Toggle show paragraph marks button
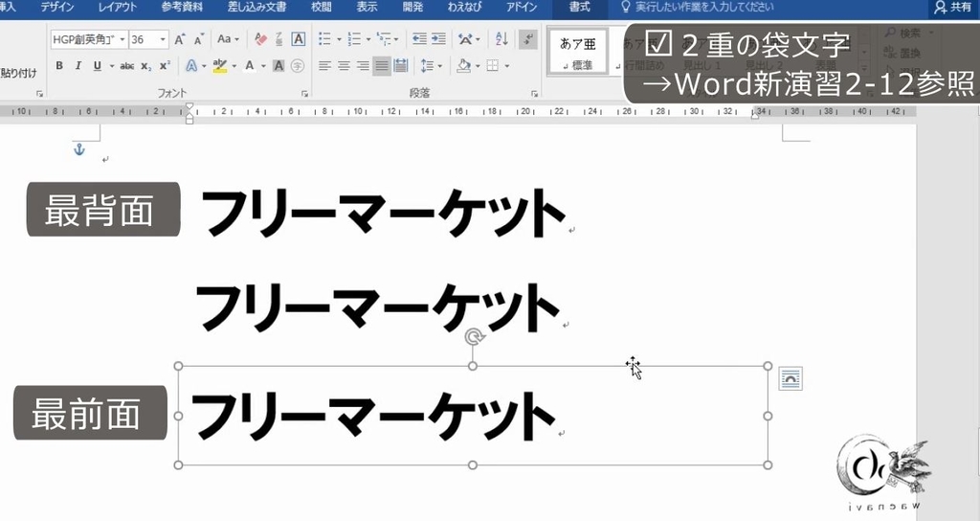Screen dimensions: 980x521 528,39
